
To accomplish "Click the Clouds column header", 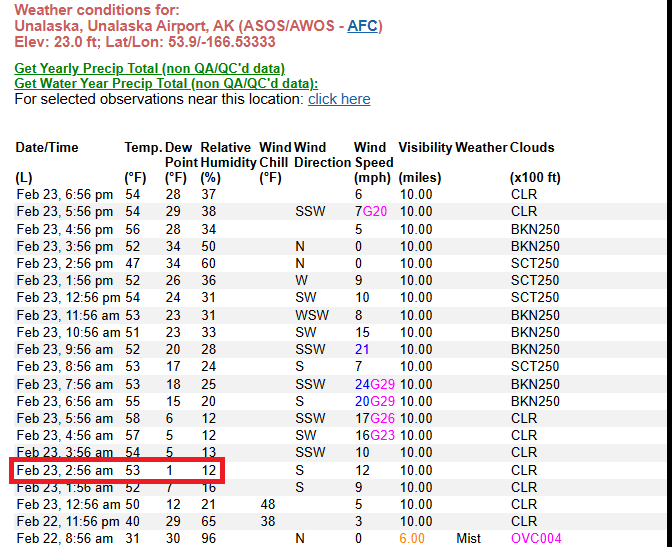I will [532, 147].
